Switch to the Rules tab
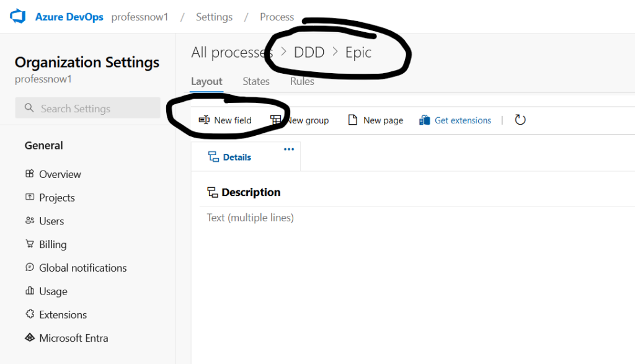The image size is (635, 364). (x=302, y=81)
